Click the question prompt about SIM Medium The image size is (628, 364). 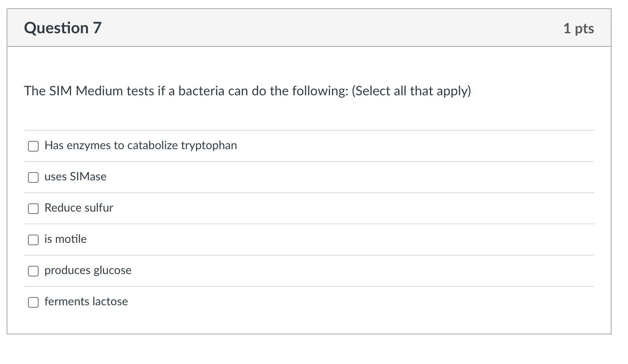[247, 91]
